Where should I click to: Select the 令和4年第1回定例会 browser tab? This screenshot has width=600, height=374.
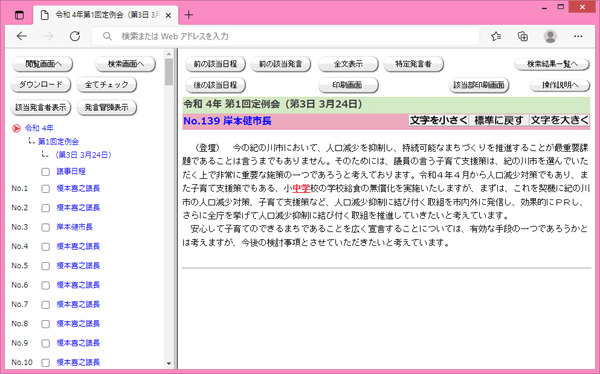click(105, 15)
